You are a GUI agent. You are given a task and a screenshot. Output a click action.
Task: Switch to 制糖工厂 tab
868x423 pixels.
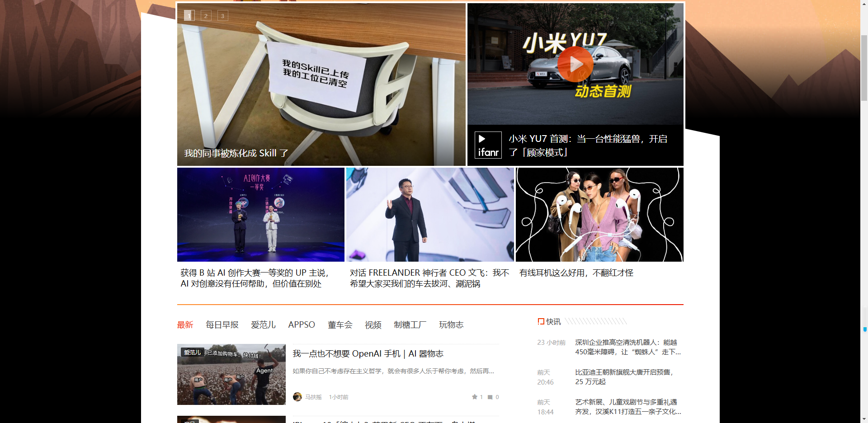coord(410,325)
